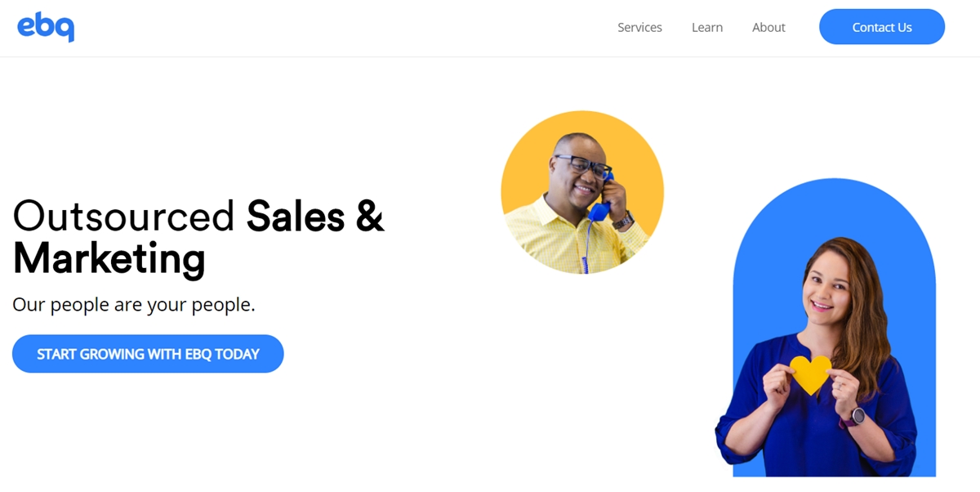
Task: Click the word Marketing in the headline
Action: coord(109,259)
